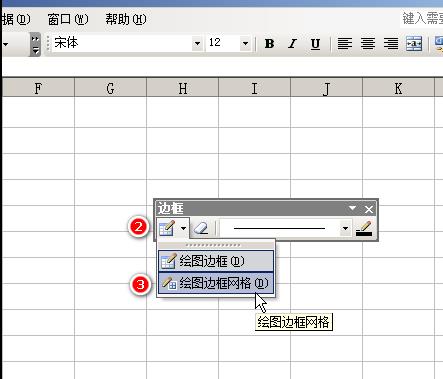Select the erase border tool
443x379 pixels.
point(201,228)
